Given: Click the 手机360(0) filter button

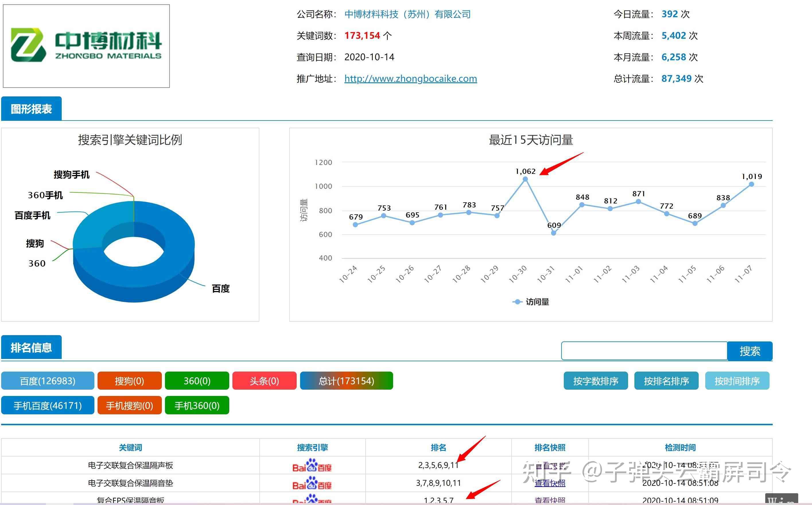Looking at the screenshot, I should [197, 405].
